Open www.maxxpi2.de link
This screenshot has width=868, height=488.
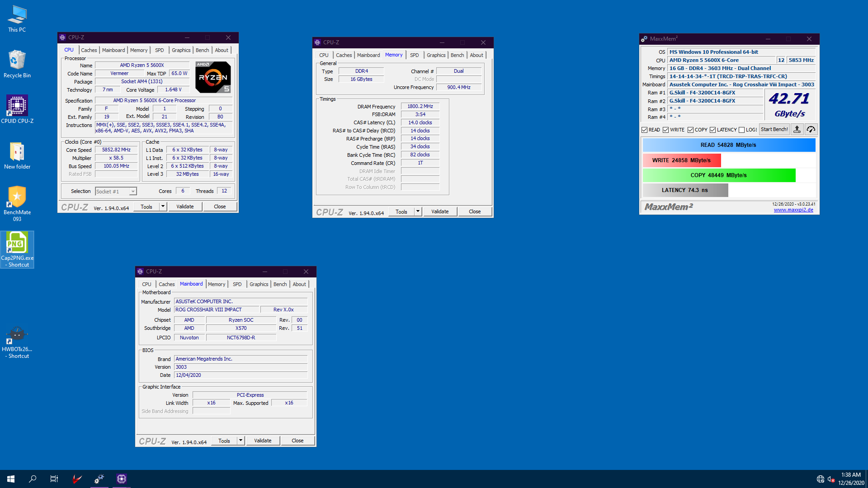tap(793, 210)
